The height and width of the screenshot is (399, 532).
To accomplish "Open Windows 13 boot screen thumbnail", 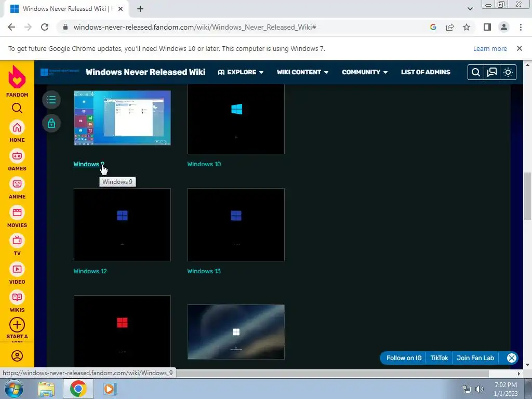I will 236,224.
